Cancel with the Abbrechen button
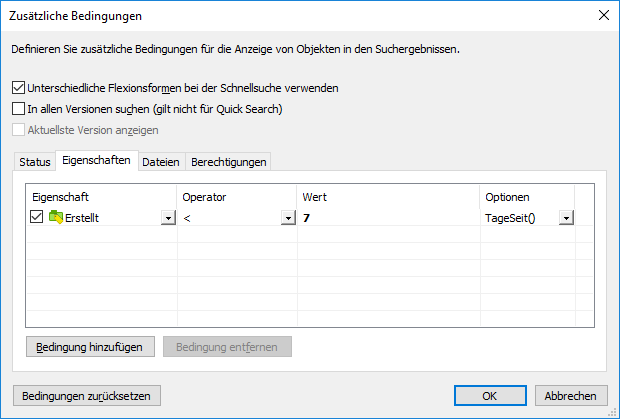Viewport: 620px width, 419px height. [x=571, y=395]
